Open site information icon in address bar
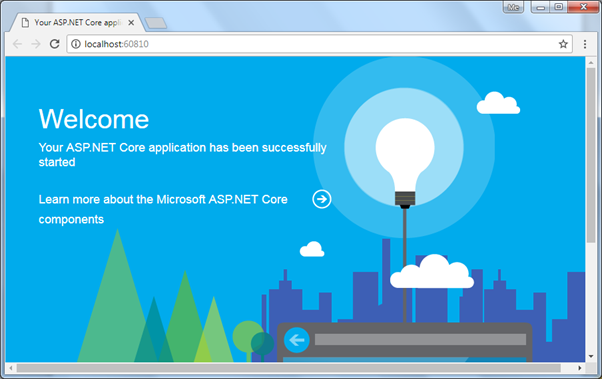Image resolution: width=603 pixels, height=379 pixels. (76, 44)
